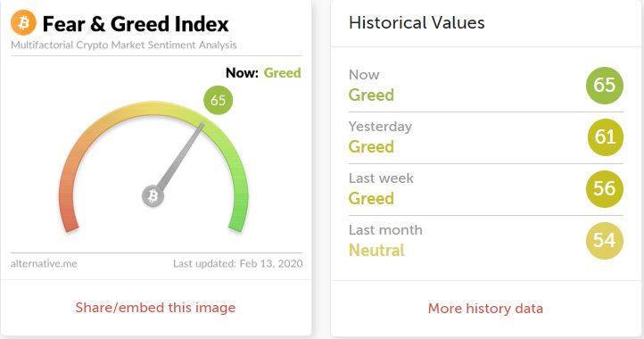The height and width of the screenshot is (339, 644).
Task: Select the Last week Greed label
Action: coord(381,188)
